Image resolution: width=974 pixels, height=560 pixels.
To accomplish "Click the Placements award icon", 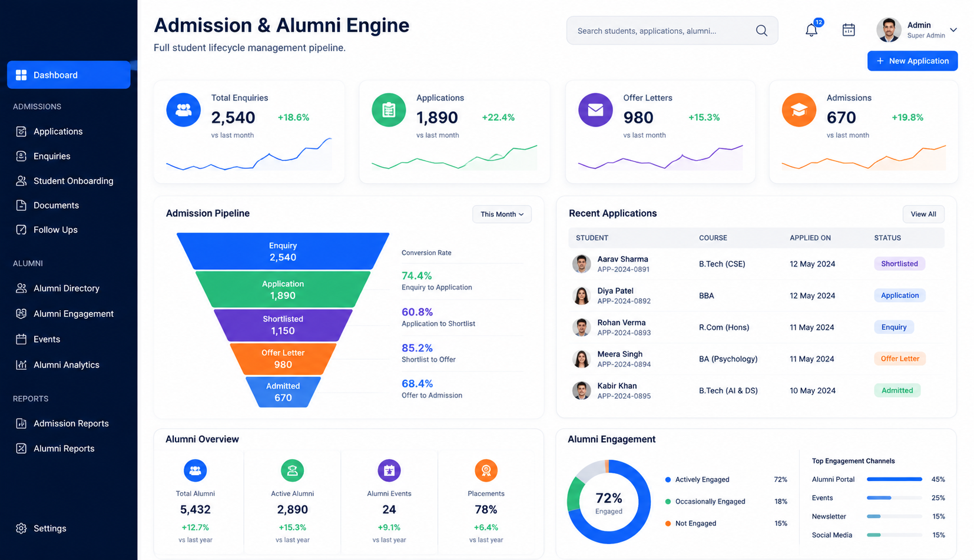I will pyautogui.click(x=486, y=470).
